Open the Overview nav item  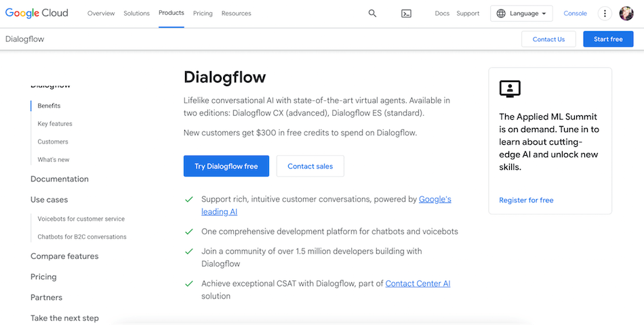coord(101,14)
